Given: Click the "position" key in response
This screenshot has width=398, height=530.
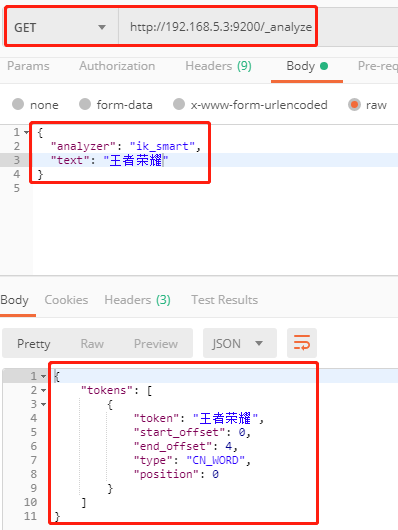Looking at the screenshot, I should (166, 475).
